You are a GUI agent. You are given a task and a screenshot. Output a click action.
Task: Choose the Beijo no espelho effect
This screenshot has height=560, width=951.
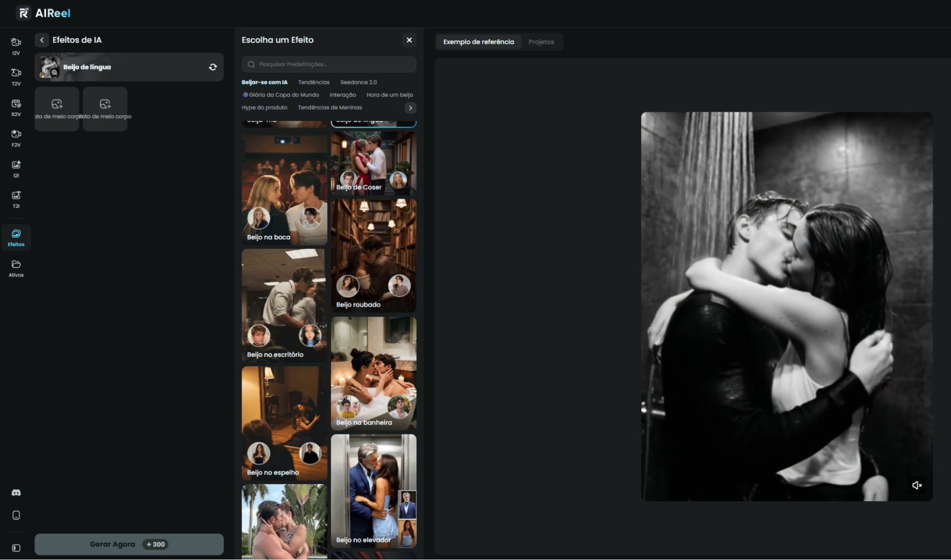coord(284,423)
